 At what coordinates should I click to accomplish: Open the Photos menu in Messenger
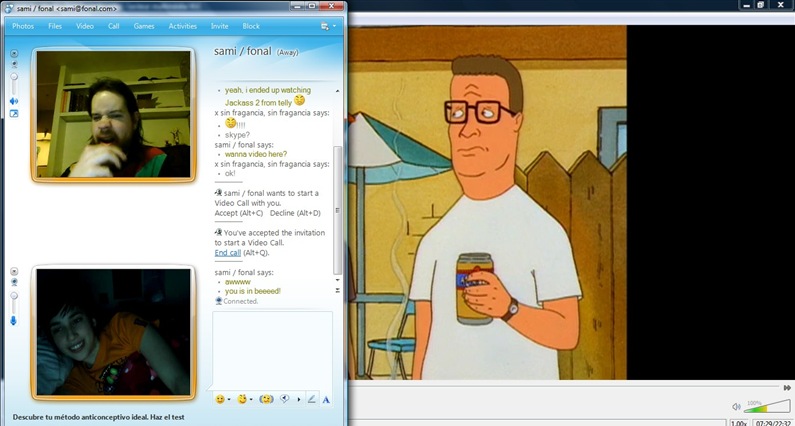click(x=23, y=26)
